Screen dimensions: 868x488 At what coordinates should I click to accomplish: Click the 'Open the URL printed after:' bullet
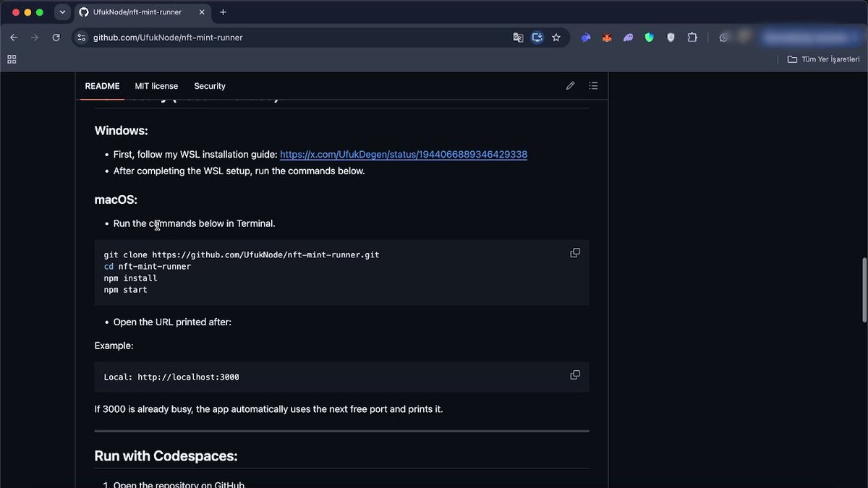(x=172, y=322)
